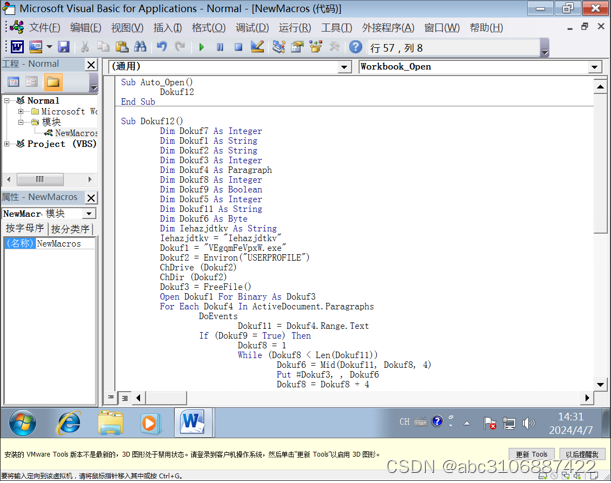
Task: Open the 调试(D) menu
Action: click(x=253, y=28)
